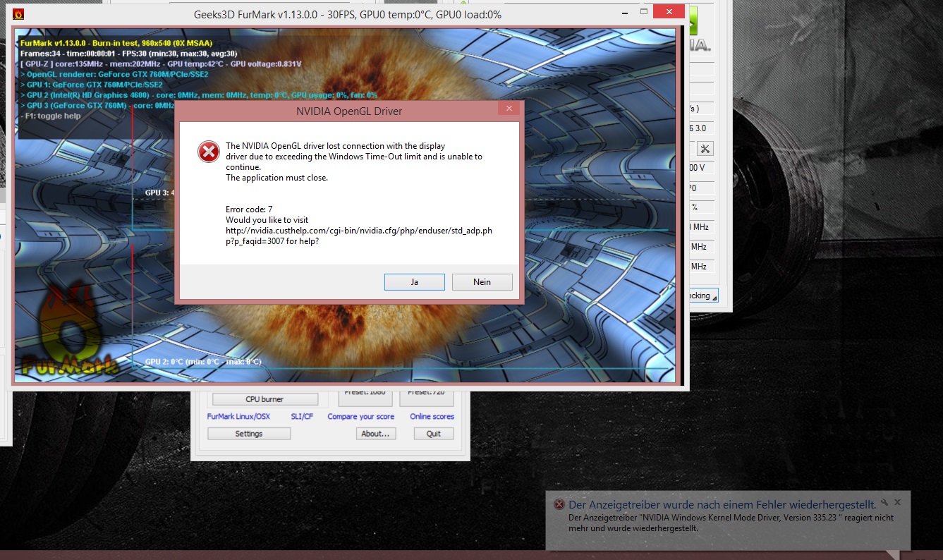The image size is (943, 560).
Task: Open the SLI/CF link
Action: (302, 416)
